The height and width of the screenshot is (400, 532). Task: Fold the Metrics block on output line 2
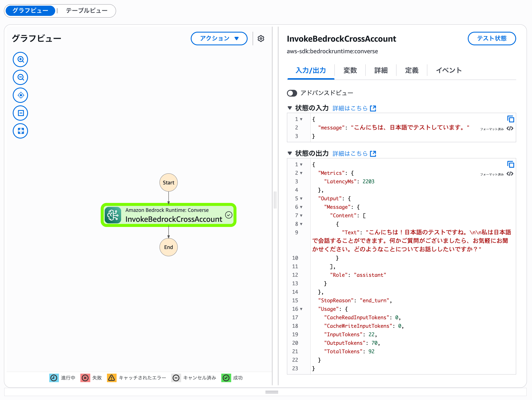(x=301, y=173)
